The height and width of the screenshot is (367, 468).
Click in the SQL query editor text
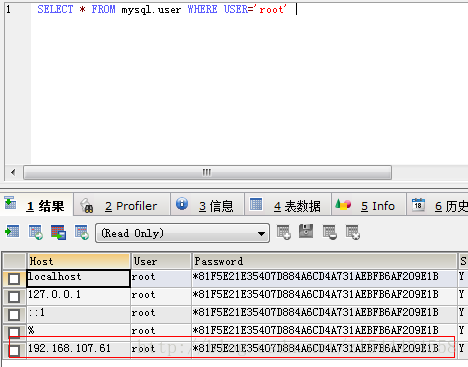point(162,9)
